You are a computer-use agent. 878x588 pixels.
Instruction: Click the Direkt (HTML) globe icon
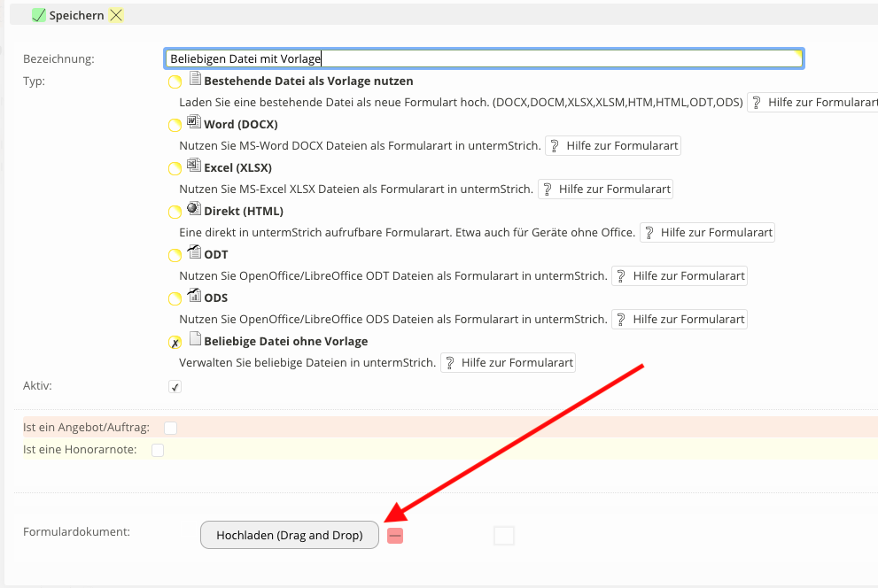195,210
